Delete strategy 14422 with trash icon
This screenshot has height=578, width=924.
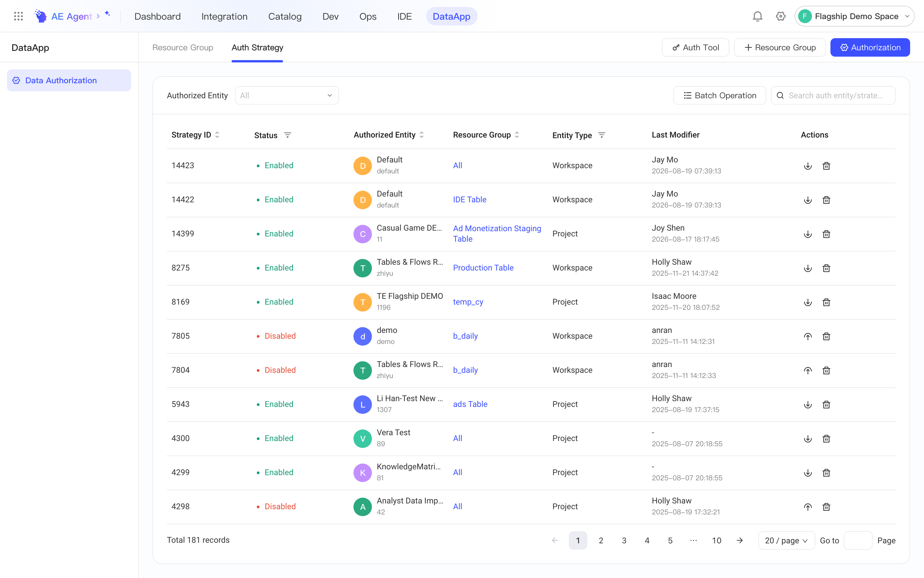[826, 200]
